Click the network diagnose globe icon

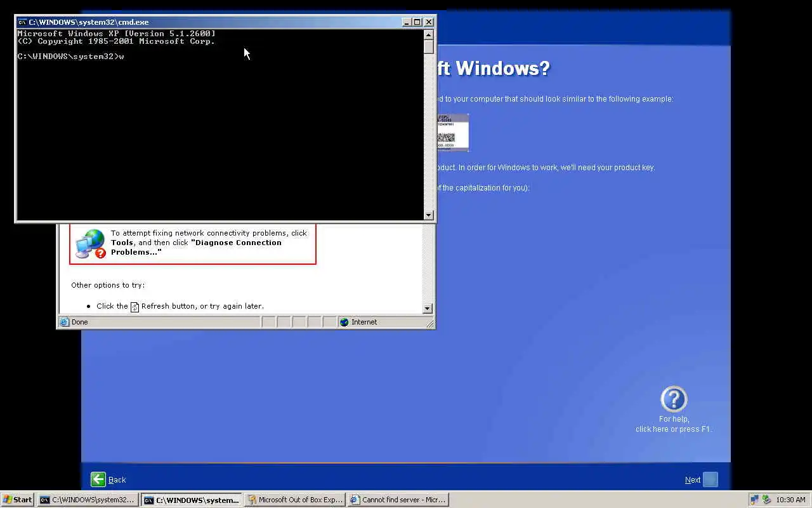tap(90, 243)
